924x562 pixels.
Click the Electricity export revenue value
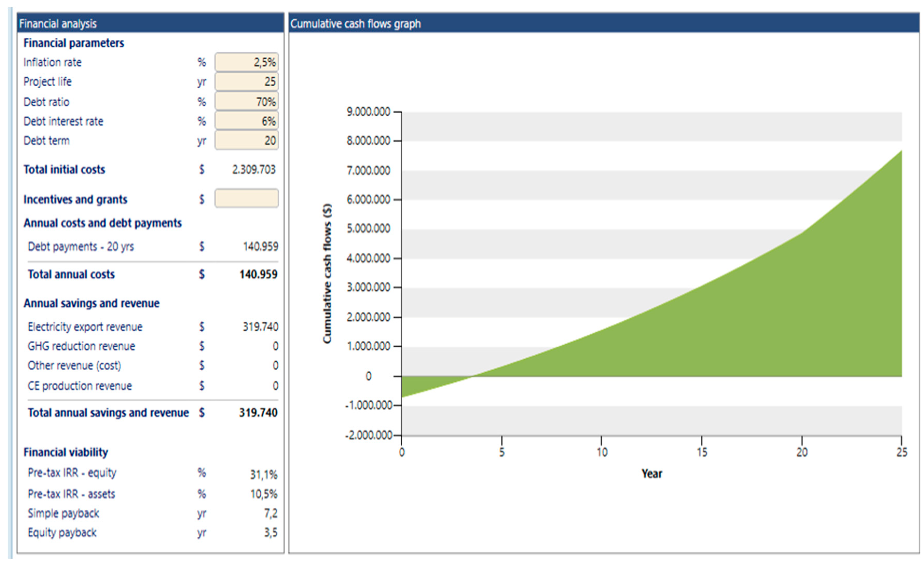[x=260, y=327]
